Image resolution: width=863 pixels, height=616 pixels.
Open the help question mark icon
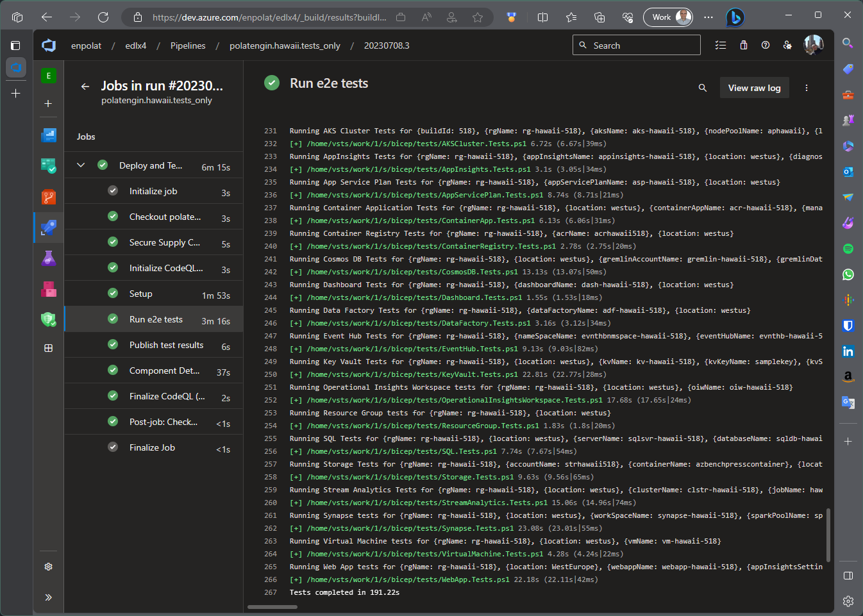tap(766, 45)
